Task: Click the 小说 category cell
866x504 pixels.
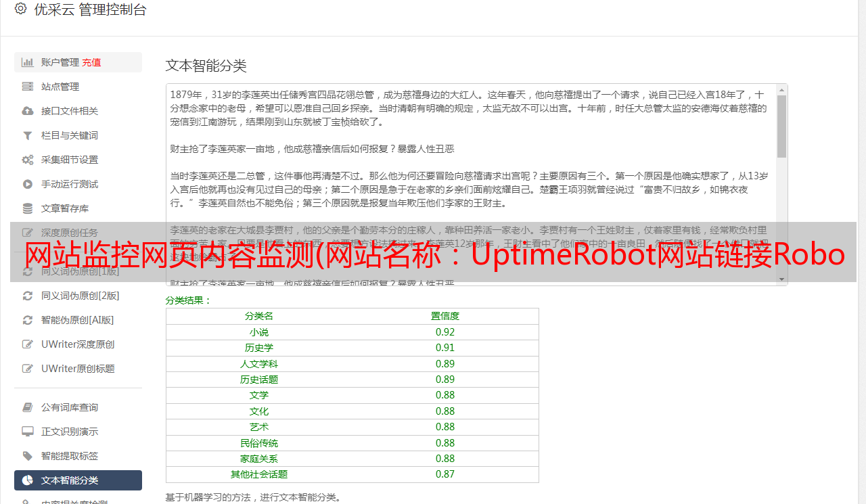Action: click(x=259, y=332)
